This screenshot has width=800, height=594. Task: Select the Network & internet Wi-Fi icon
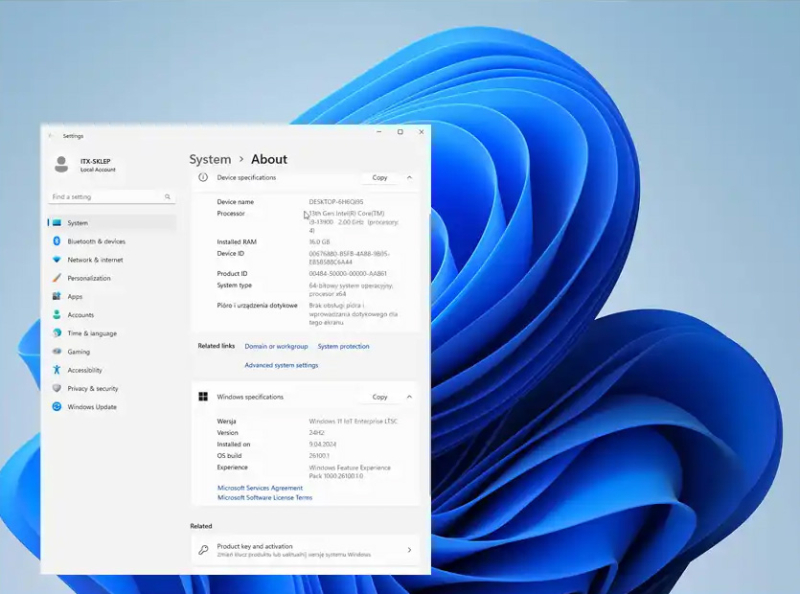point(57,260)
